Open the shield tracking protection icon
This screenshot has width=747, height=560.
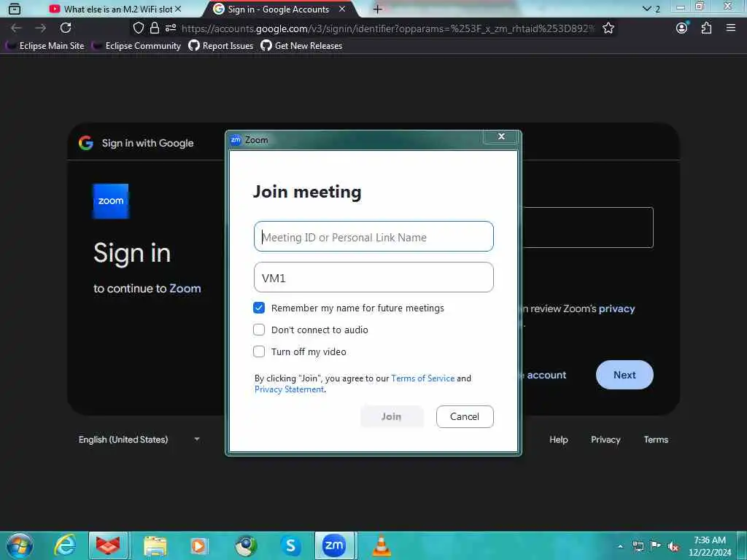click(x=138, y=28)
